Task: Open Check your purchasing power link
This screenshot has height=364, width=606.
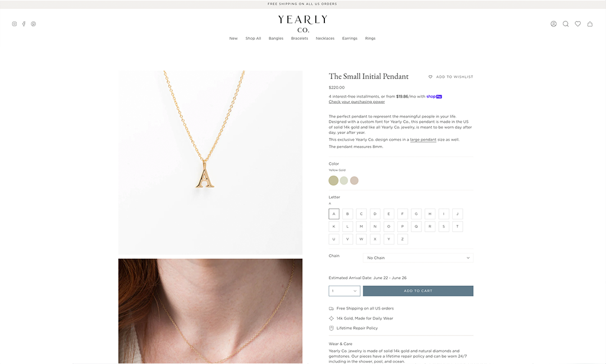Action: (357, 102)
